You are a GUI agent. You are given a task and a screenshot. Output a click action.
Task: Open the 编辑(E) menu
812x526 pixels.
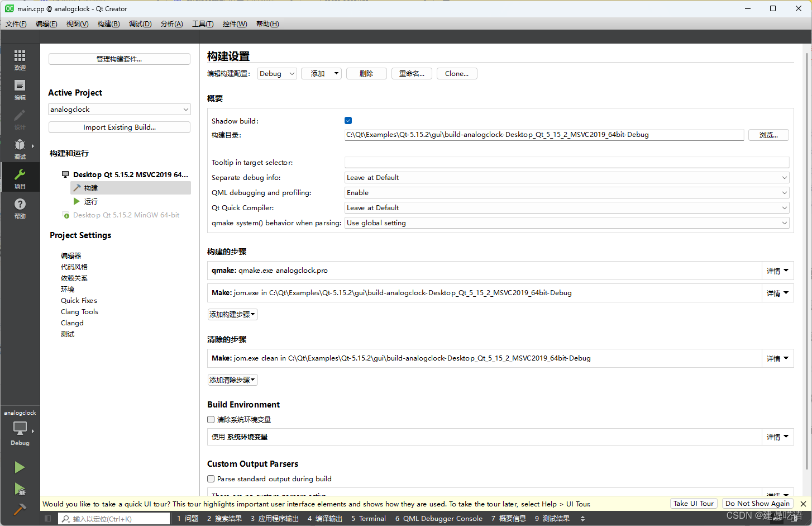pyautogui.click(x=46, y=23)
